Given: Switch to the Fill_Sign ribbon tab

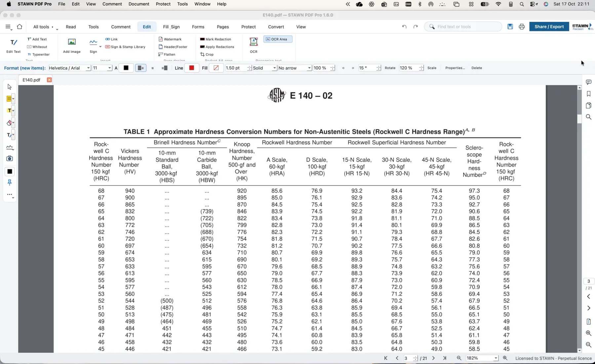Looking at the screenshot, I should (x=171, y=27).
